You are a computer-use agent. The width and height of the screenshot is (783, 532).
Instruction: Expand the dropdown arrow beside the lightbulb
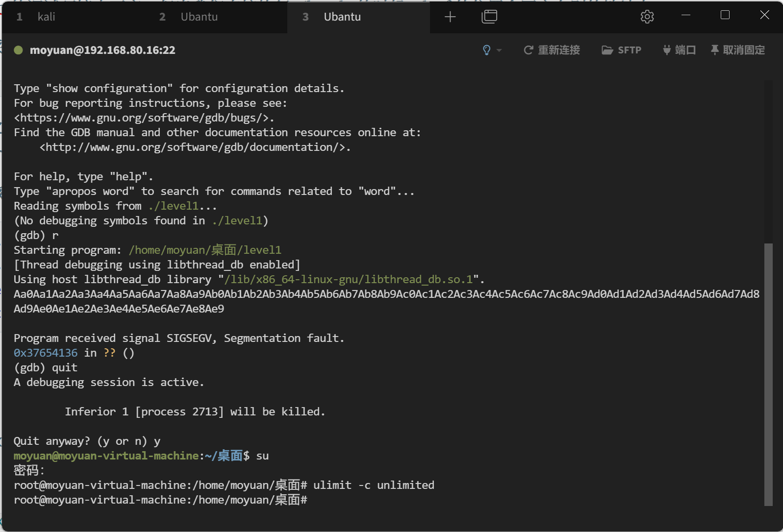click(x=499, y=50)
